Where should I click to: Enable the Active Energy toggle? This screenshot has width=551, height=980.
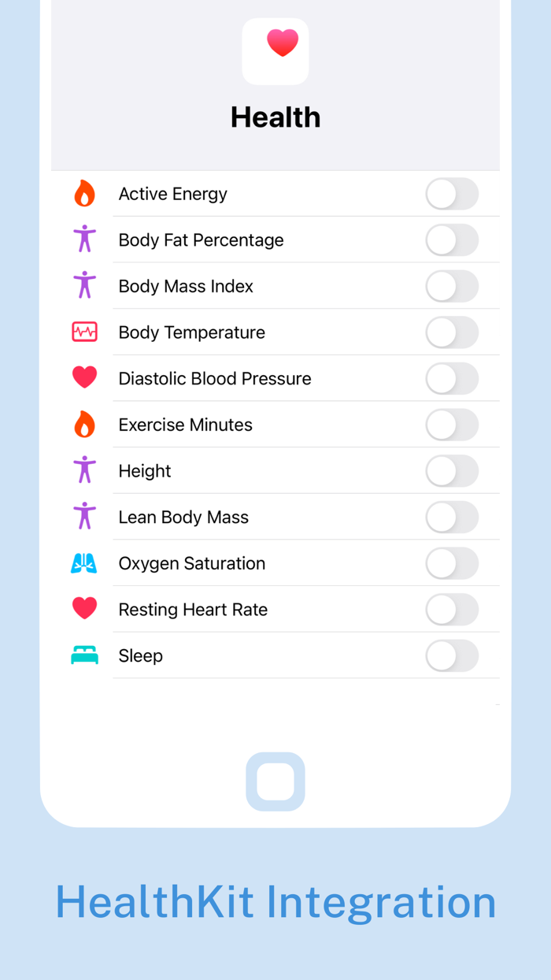pos(453,194)
